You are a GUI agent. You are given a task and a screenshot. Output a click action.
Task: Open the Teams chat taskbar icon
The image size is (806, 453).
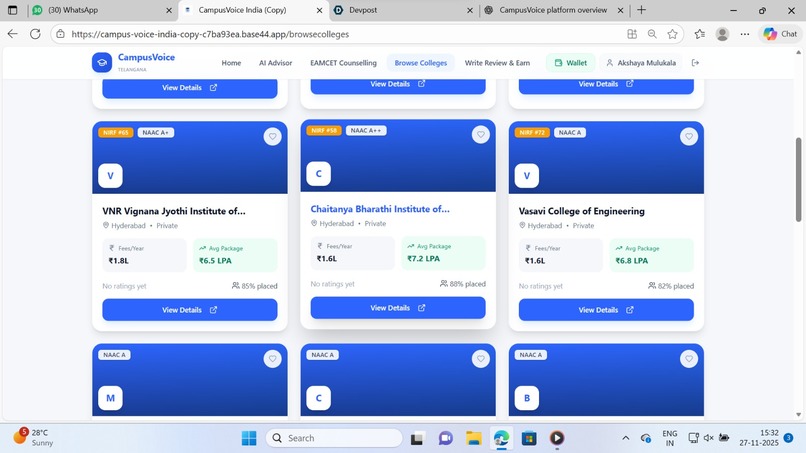pos(445,438)
